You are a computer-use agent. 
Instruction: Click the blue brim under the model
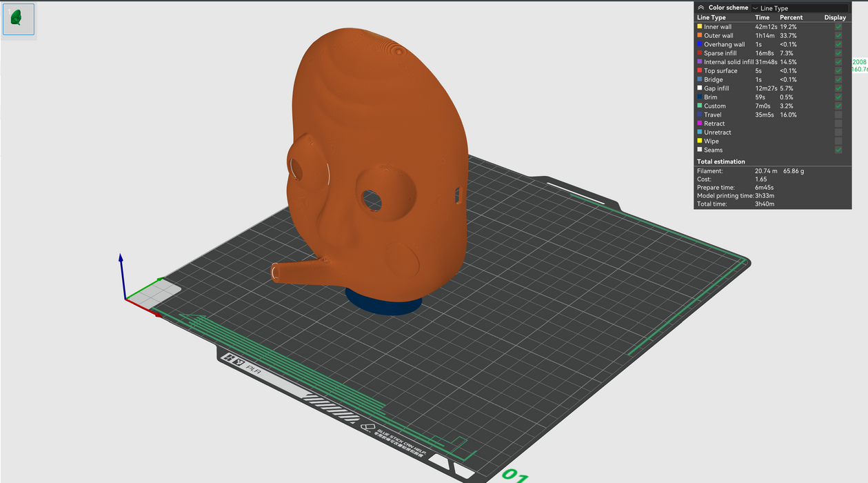pyautogui.click(x=383, y=306)
